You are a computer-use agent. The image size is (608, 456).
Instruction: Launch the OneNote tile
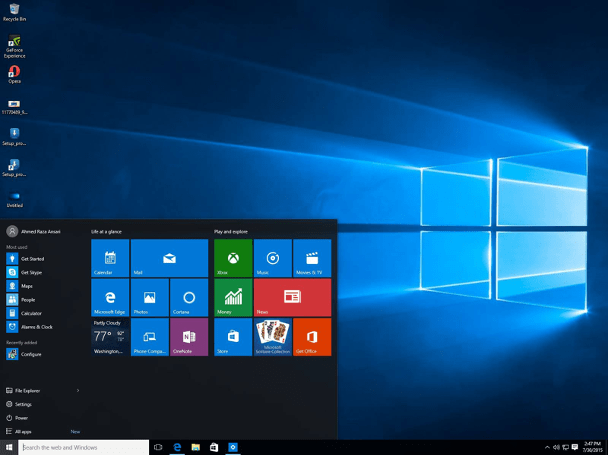(x=189, y=337)
